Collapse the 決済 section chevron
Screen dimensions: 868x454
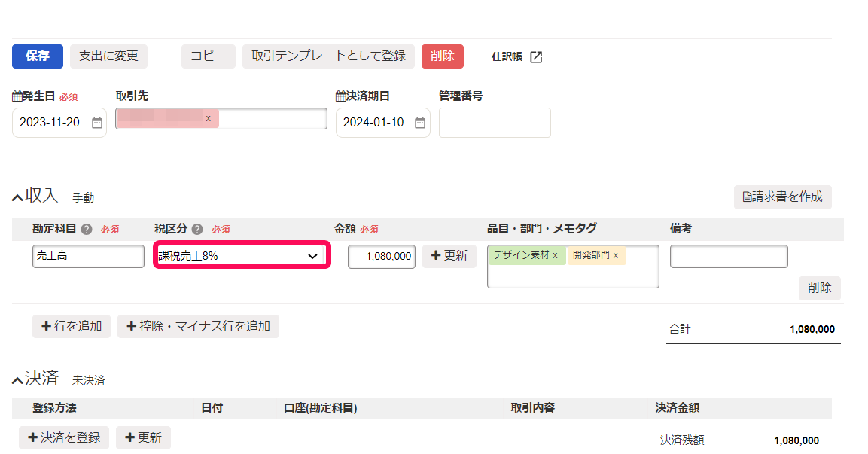18,379
